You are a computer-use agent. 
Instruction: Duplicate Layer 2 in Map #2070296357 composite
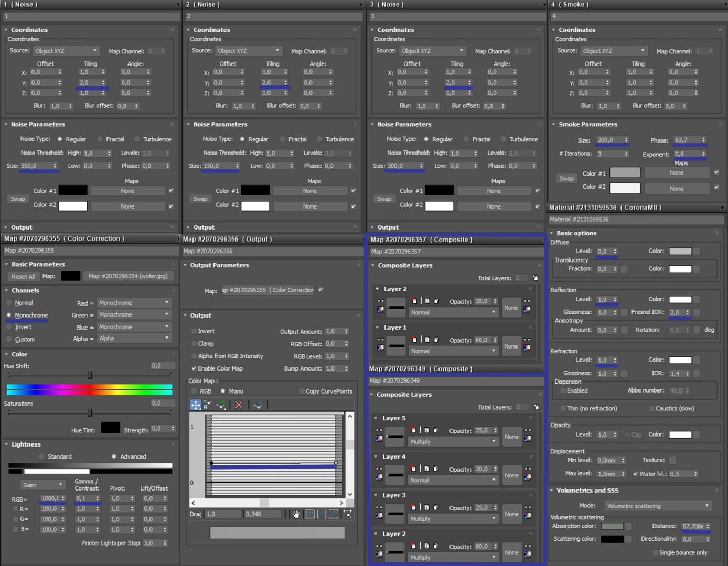[436, 301]
